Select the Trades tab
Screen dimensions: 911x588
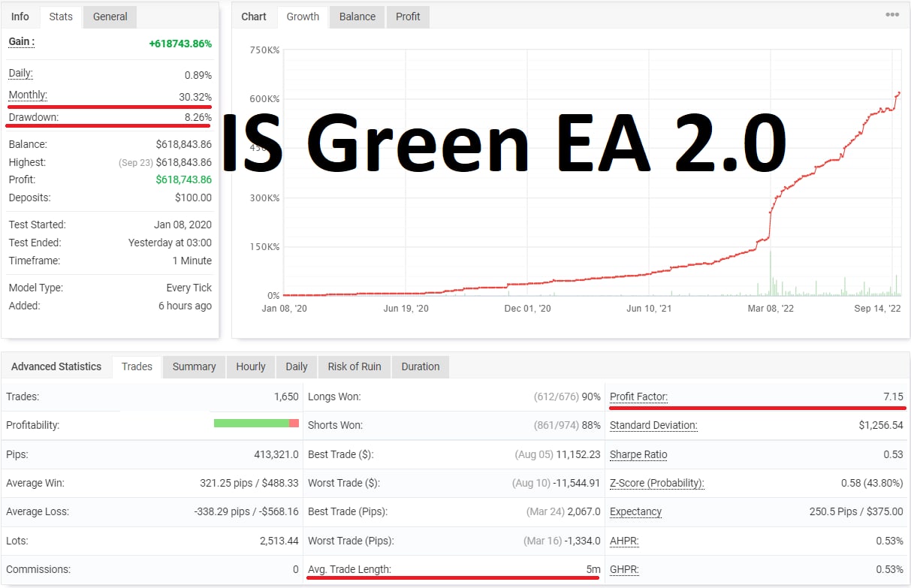pyautogui.click(x=137, y=366)
